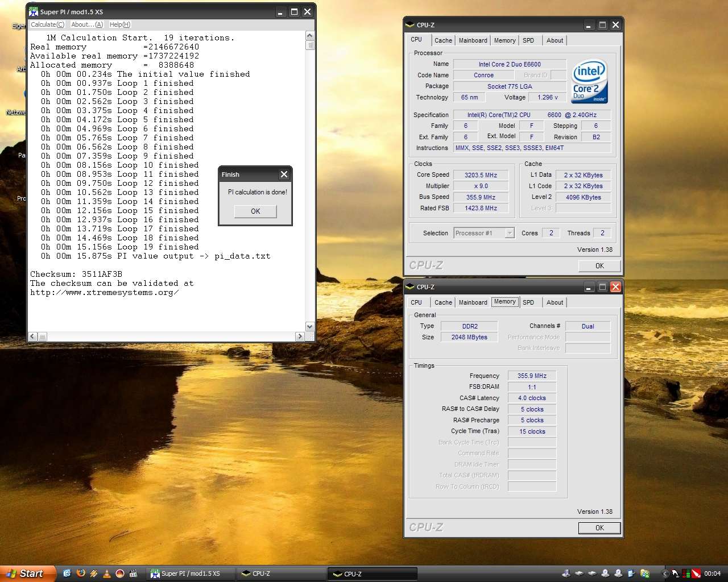Switch to SPD tab in upper CPU-Z window

(x=528, y=40)
